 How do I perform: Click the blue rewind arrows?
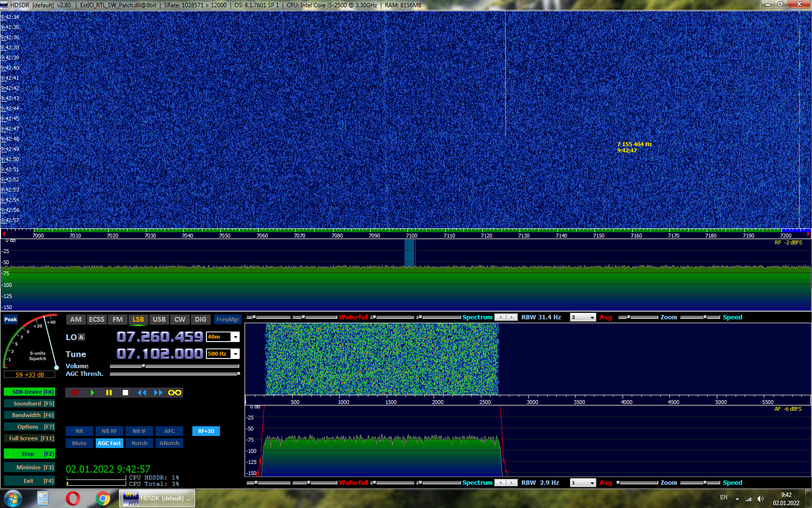[x=142, y=392]
